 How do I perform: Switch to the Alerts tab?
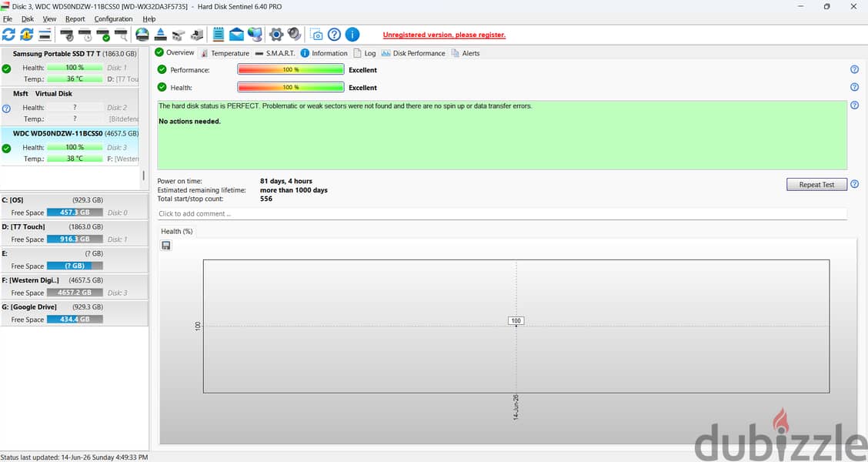[465, 53]
